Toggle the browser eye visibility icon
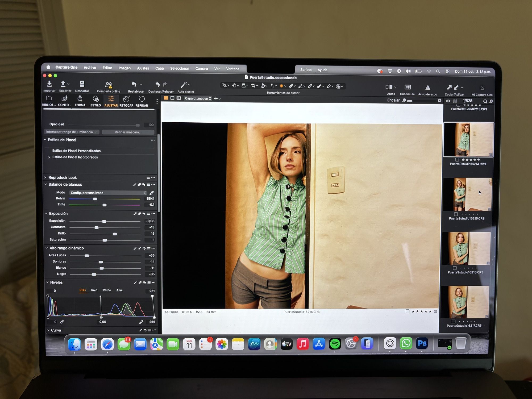The height and width of the screenshot is (399, 532). [448, 101]
